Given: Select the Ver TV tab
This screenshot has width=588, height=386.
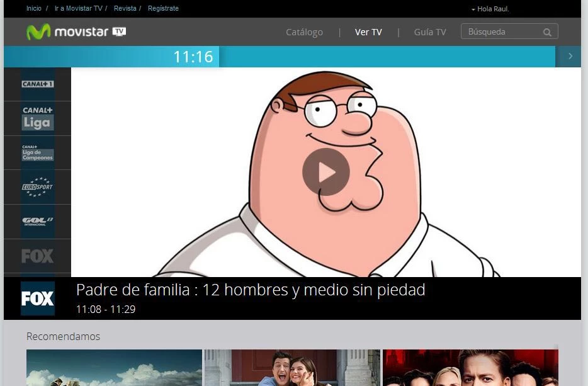Looking at the screenshot, I should click(368, 31).
